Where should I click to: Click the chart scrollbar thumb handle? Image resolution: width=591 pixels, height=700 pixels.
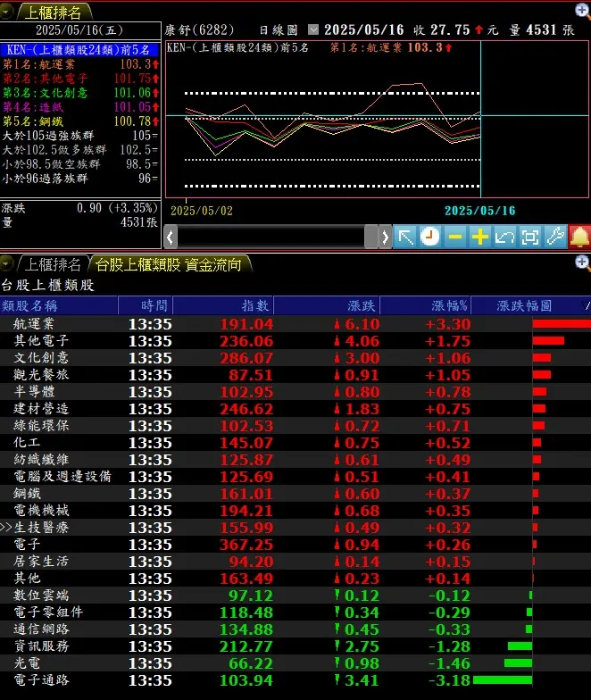371,237
